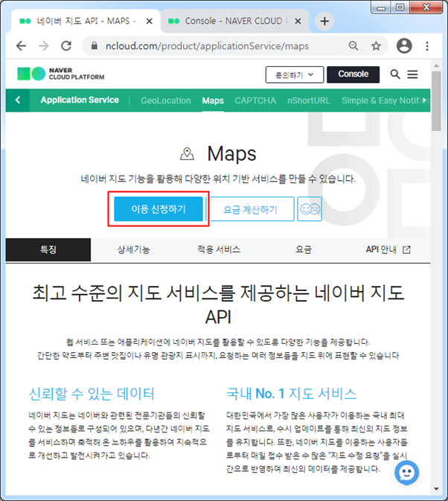
Task: Go forward with browser forward arrow
Action: pyautogui.click(x=43, y=46)
